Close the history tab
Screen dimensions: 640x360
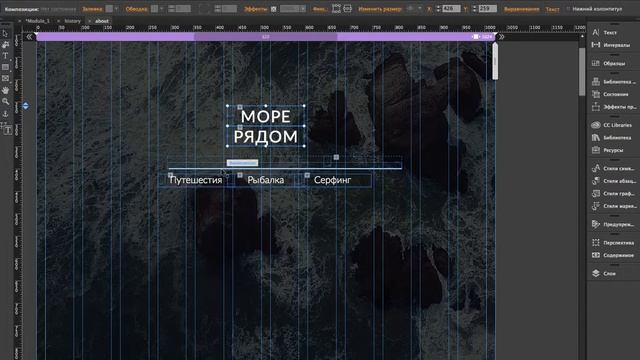[58, 21]
